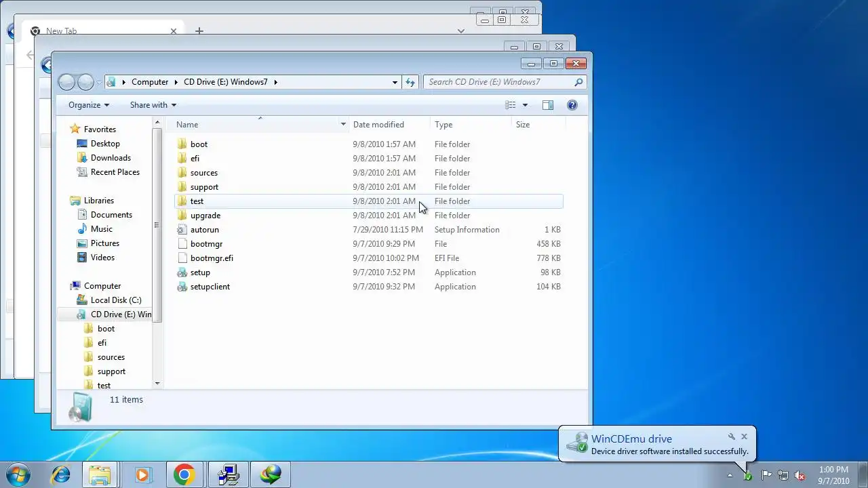Select the sources folder in the file list

click(203, 173)
